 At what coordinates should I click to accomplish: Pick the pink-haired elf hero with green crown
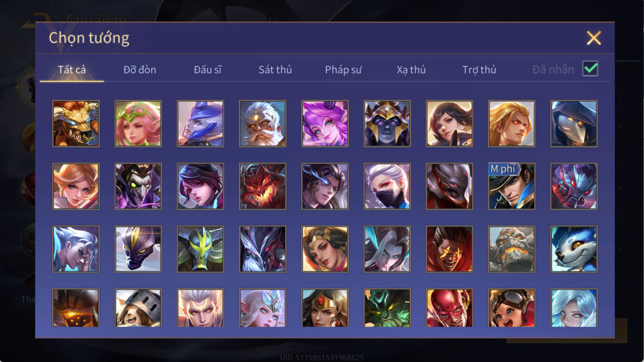click(x=138, y=123)
